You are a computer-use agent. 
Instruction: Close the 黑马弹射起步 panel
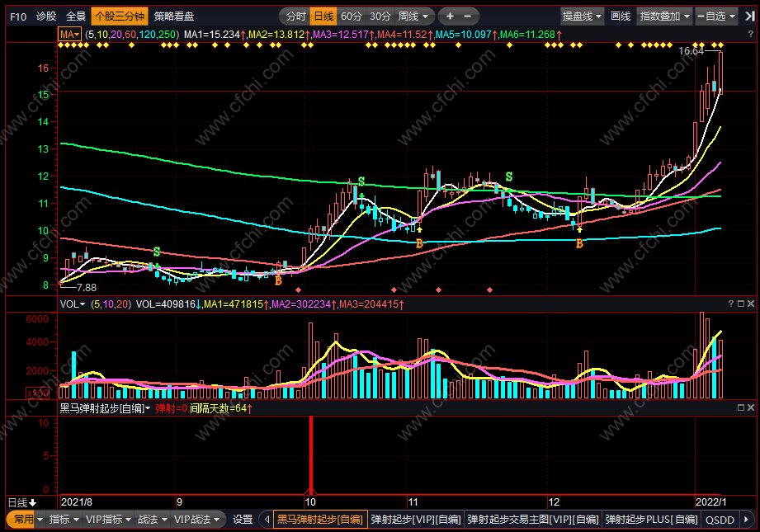click(751, 408)
